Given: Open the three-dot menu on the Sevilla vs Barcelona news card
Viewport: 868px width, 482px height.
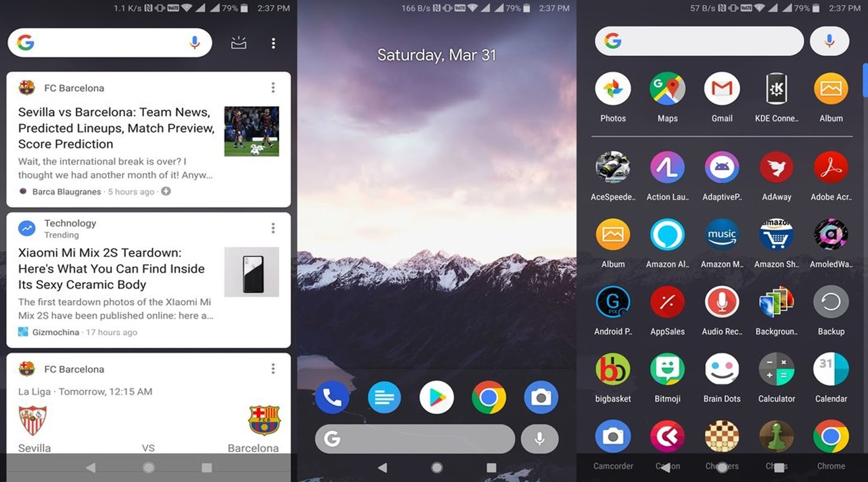Looking at the screenshot, I should (x=273, y=87).
